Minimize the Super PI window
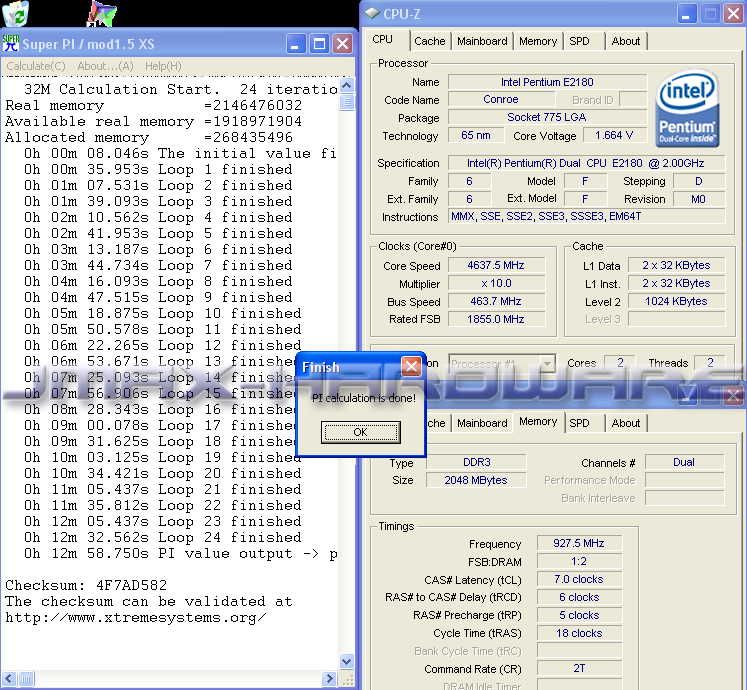 pos(296,44)
